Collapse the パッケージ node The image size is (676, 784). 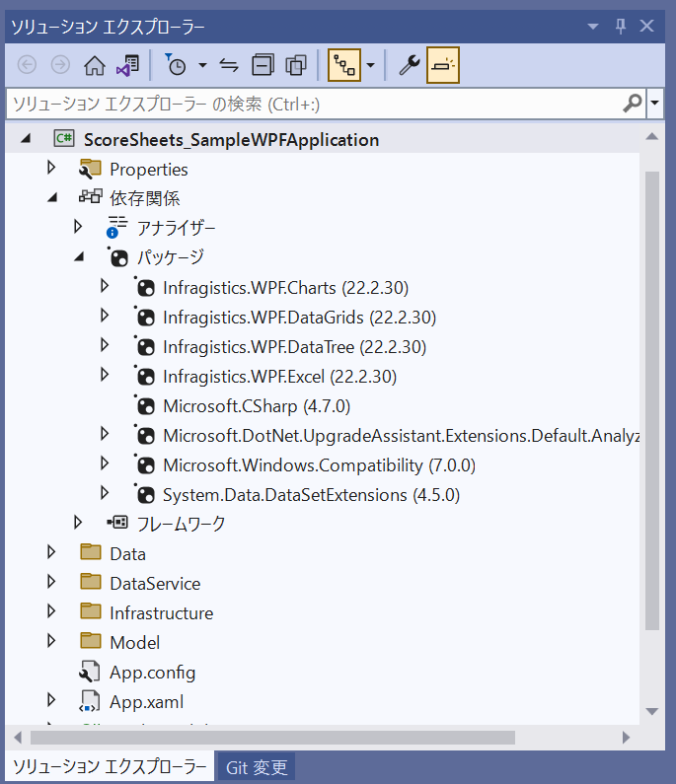(x=79, y=257)
